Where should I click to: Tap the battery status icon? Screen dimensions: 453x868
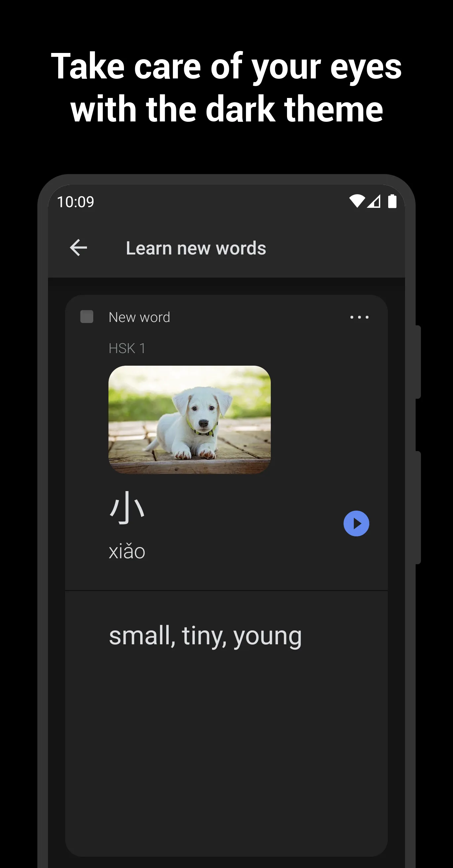pyautogui.click(x=392, y=201)
